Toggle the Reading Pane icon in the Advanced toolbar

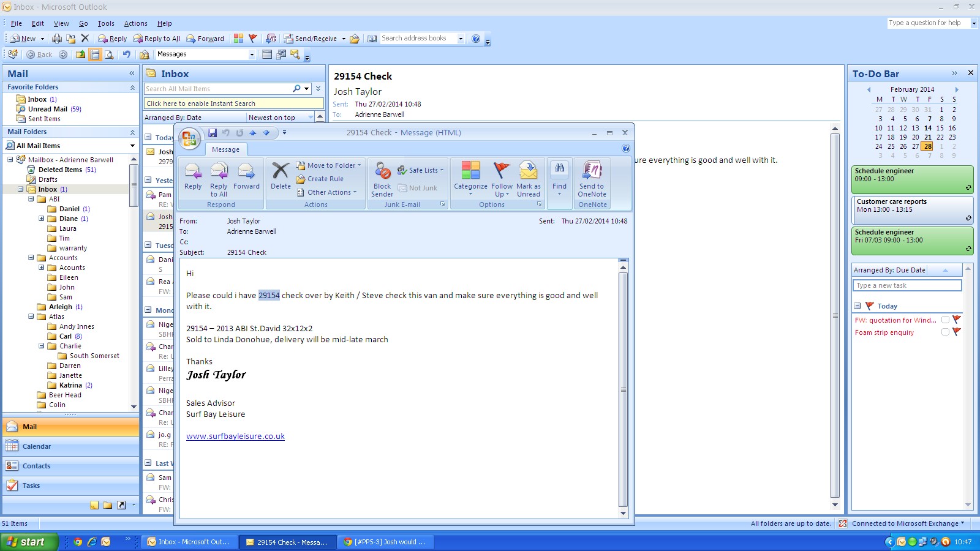point(95,54)
